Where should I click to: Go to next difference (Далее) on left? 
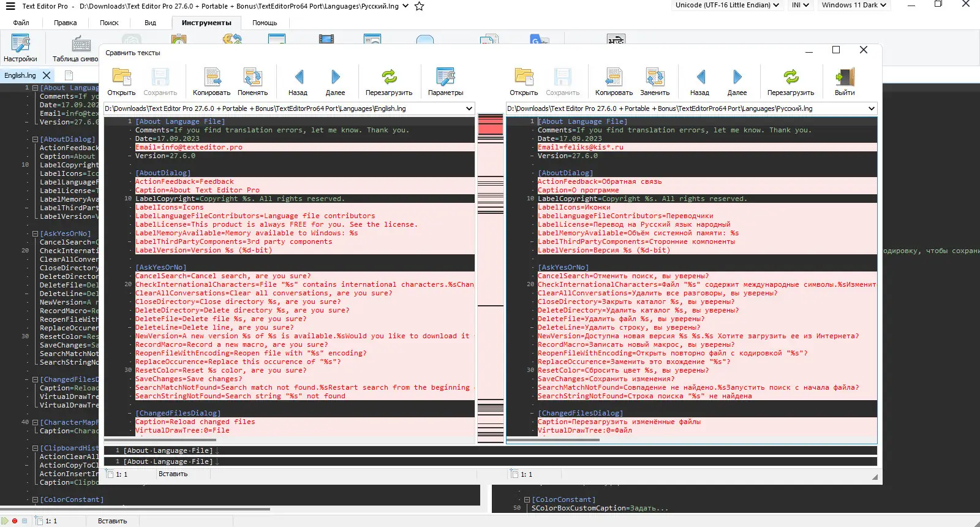[x=335, y=82]
